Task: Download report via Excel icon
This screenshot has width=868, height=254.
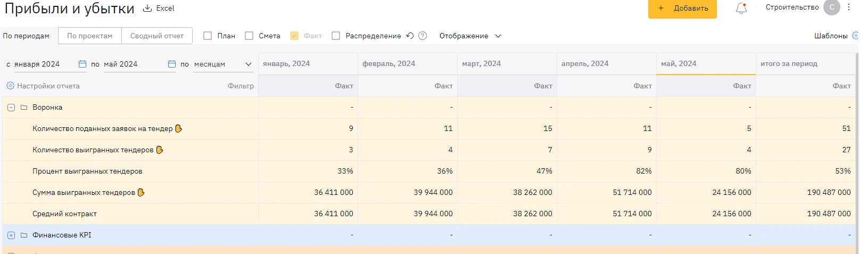Action: pos(147,9)
